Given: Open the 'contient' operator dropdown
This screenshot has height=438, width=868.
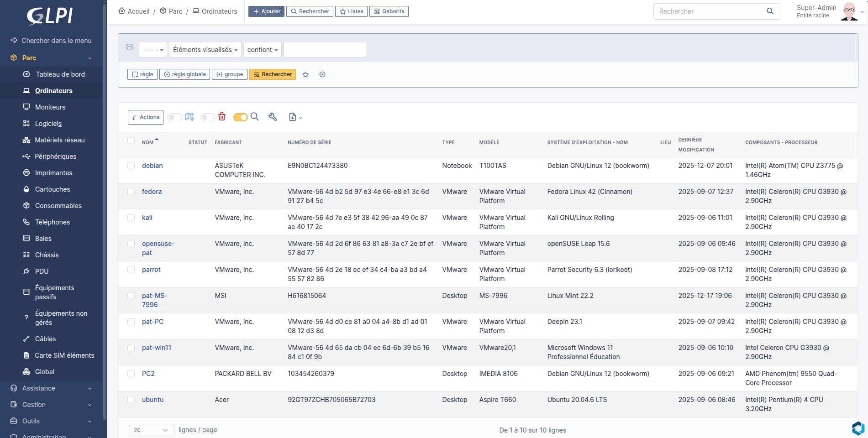Looking at the screenshot, I should [262, 50].
